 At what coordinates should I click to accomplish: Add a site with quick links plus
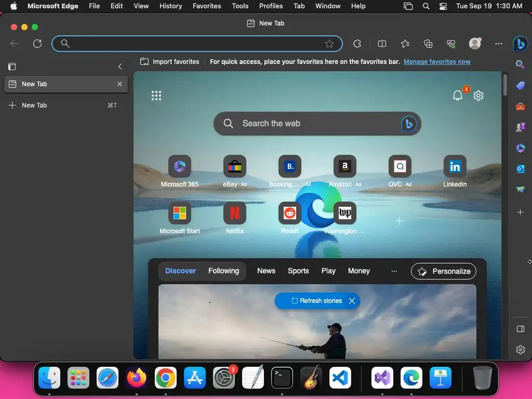pos(400,221)
